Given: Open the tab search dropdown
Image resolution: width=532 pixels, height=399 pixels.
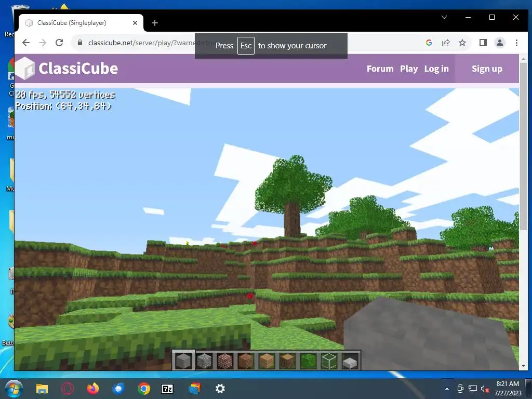Looking at the screenshot, I should 444,17.
